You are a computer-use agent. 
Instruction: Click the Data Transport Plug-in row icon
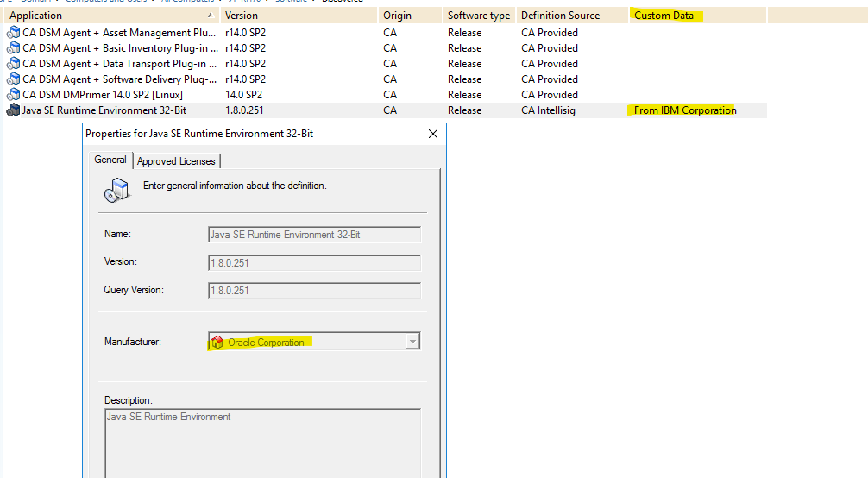tap(13, 64)
